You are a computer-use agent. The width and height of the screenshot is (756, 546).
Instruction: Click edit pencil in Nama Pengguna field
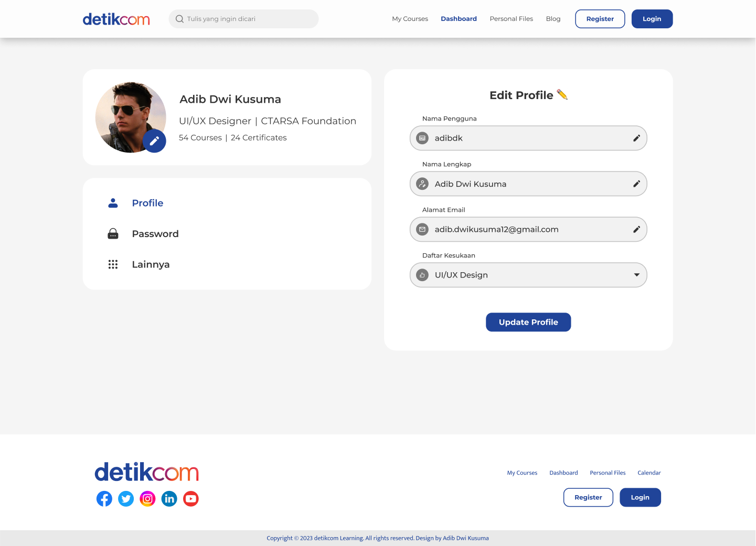click(x=636, y=138)
